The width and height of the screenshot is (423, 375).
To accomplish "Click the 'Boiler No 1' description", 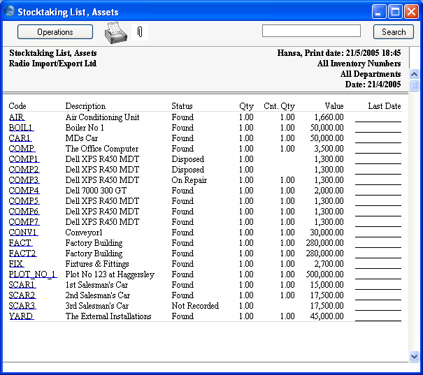I will [85, 128].
